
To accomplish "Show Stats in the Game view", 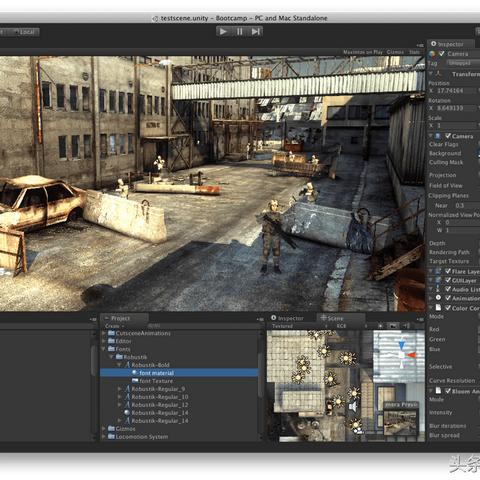I will click(x=414, y=52).
